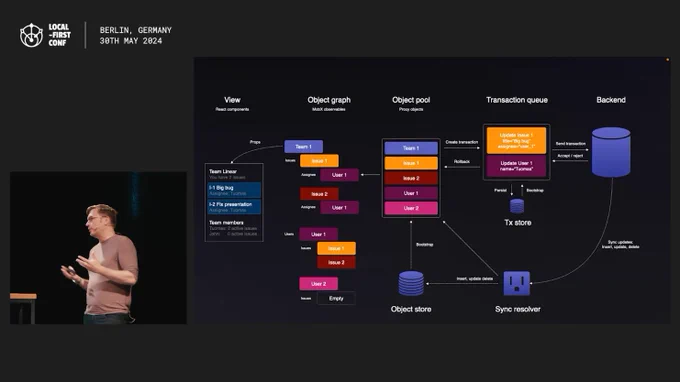Click the 'Team members' heading in view mockup

click(226, 222)
